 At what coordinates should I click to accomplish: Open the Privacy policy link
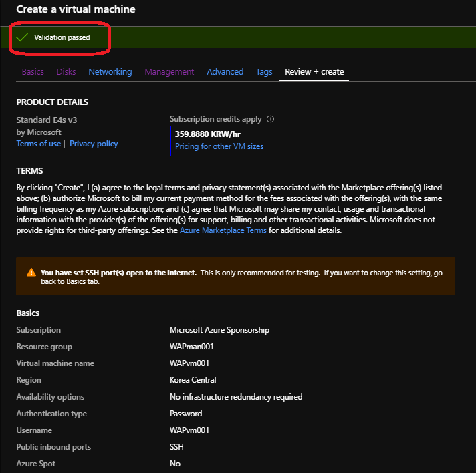point(94,144)
